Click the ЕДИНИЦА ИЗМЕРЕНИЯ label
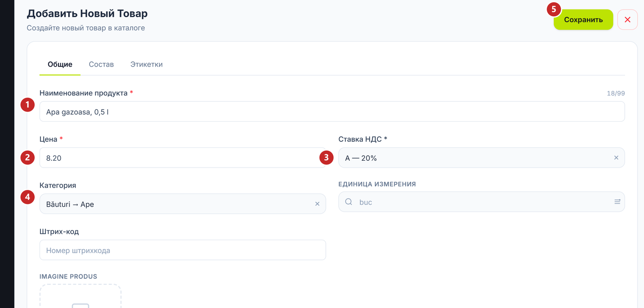The height and width of the screenshot is (308, 644). point(377,184)
